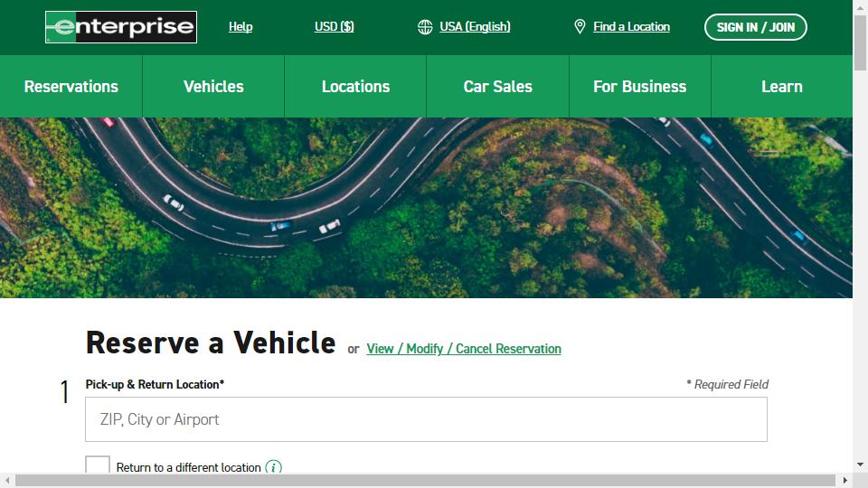The width and height of the screenshot is (868, 488).
Task: Click the Enterprise logo
Action: [120, 26]
